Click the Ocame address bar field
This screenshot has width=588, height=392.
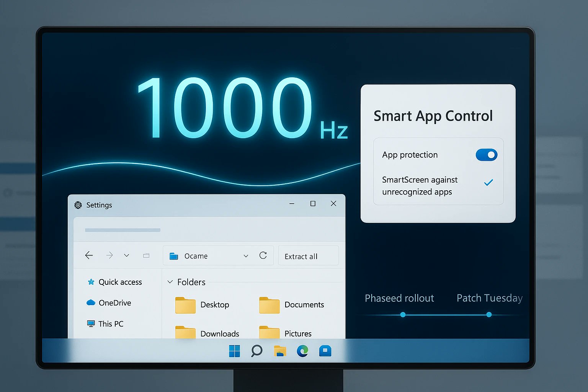point(218,256)
